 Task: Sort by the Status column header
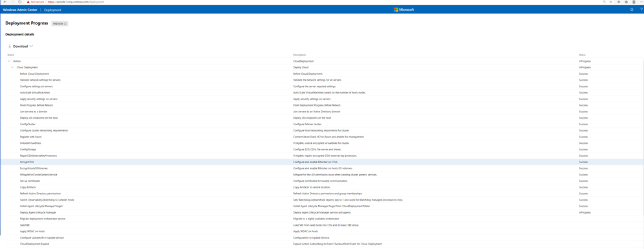(x=582, y=55)
